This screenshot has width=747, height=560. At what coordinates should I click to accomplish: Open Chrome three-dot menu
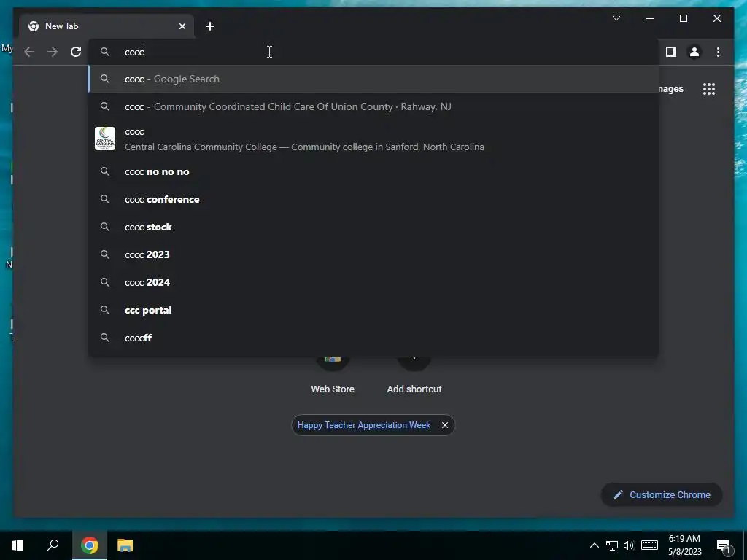point(718,52)
